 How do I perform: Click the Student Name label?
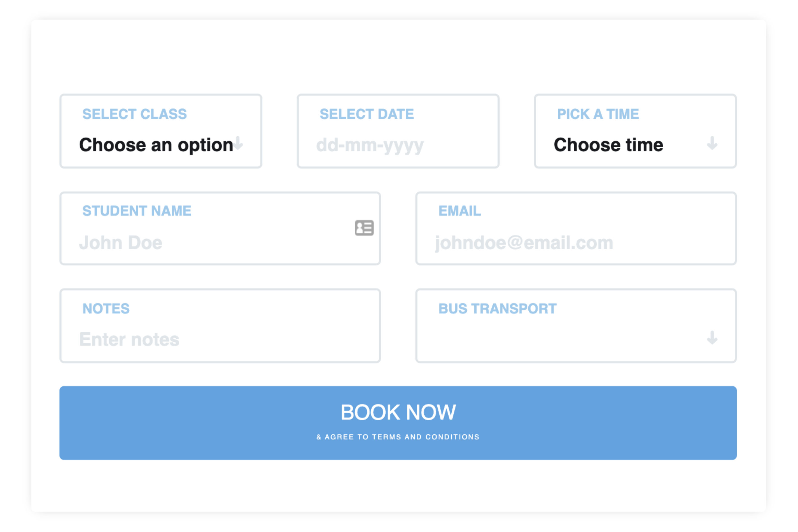pos(137,211)
